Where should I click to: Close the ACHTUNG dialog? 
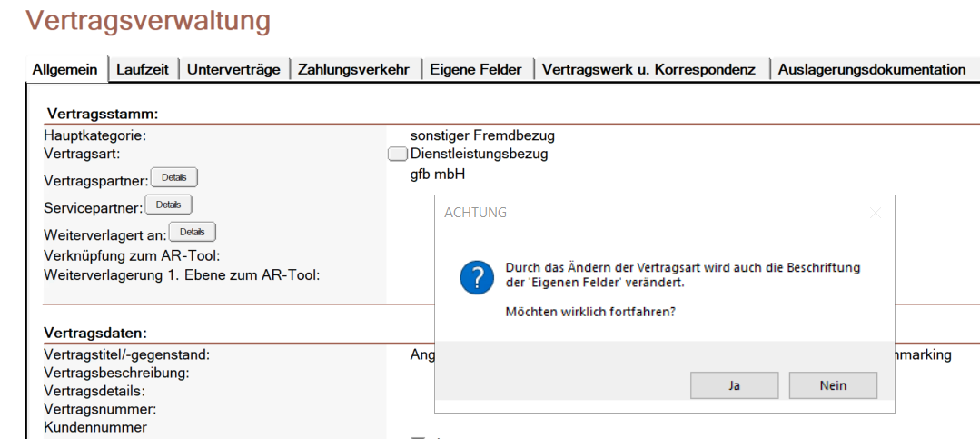[875, 213]
